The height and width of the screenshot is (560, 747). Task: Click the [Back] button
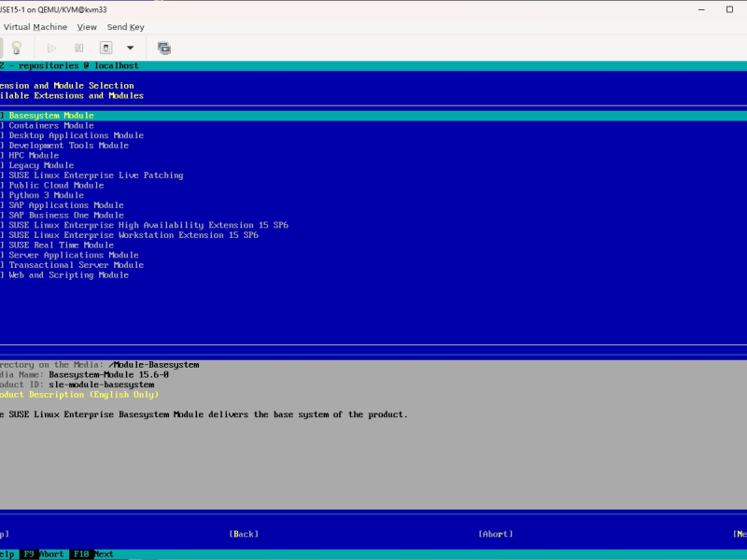[244, 534]
